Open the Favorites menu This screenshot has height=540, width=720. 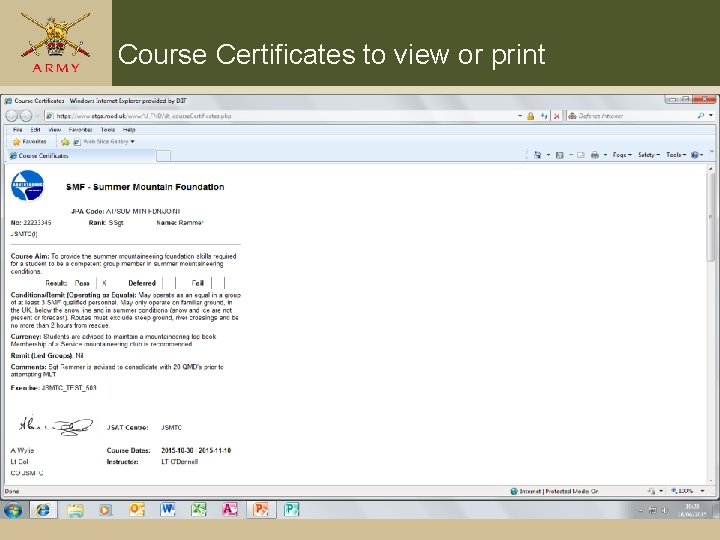80,130
